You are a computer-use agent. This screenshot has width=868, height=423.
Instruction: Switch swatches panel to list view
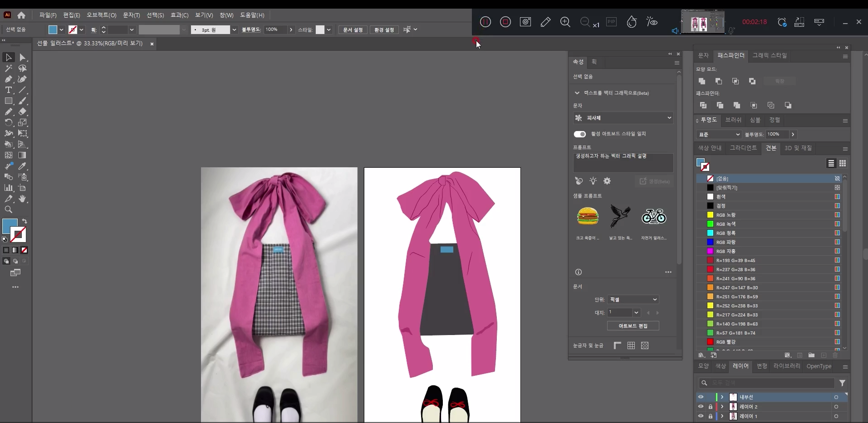point(831,163)
